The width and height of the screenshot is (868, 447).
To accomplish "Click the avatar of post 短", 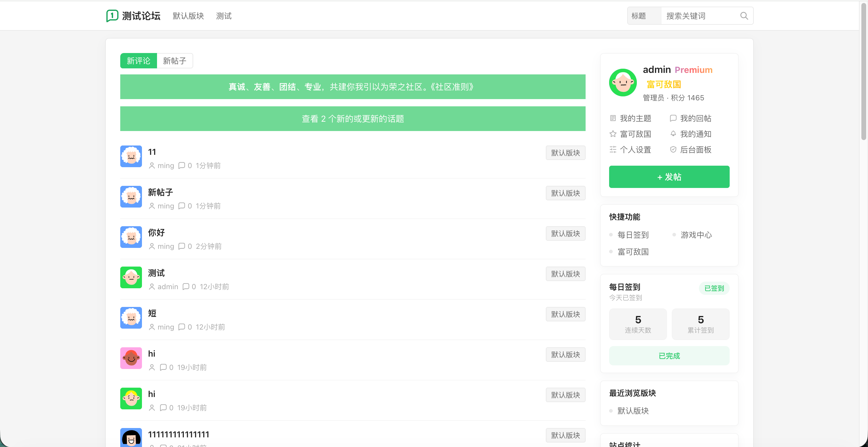I will [131, 318].
